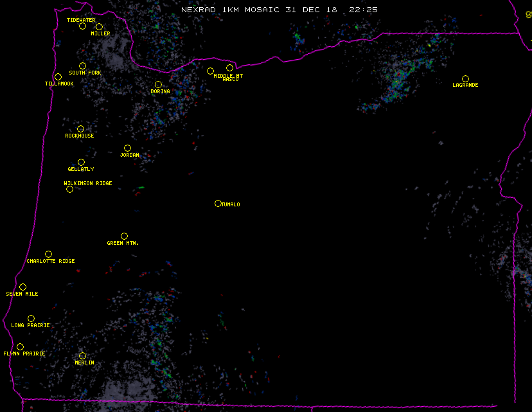The width and height of the screenshot is (532, 412).
Task: Select the Green Mtn. station marker
Action: 124,237
